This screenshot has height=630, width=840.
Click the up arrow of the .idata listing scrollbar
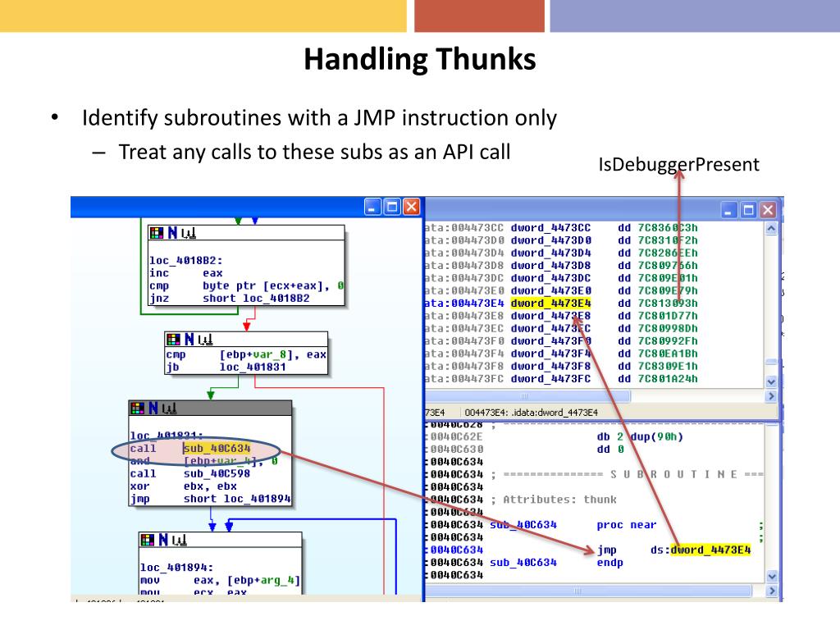coord(771,229)
